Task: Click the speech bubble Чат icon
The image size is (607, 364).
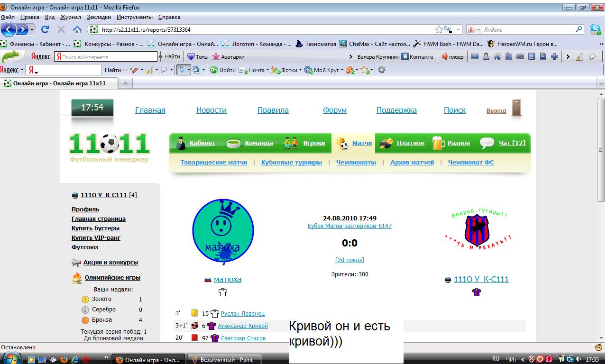Action: coord(487,143)
